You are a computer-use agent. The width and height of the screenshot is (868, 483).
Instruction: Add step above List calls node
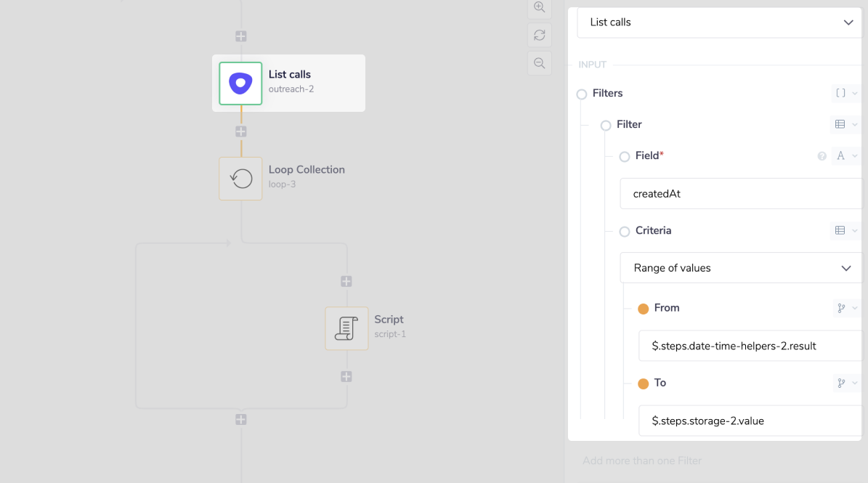tap(240, 36)
